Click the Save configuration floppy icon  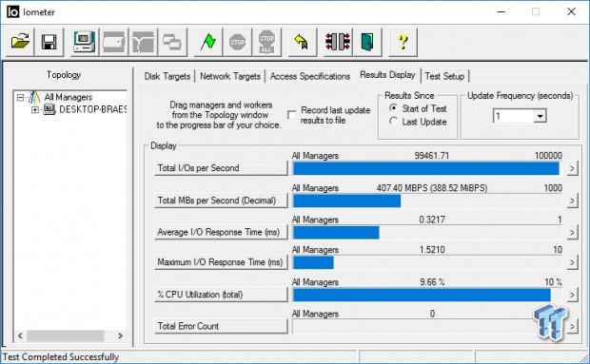(x=49, y=42)
